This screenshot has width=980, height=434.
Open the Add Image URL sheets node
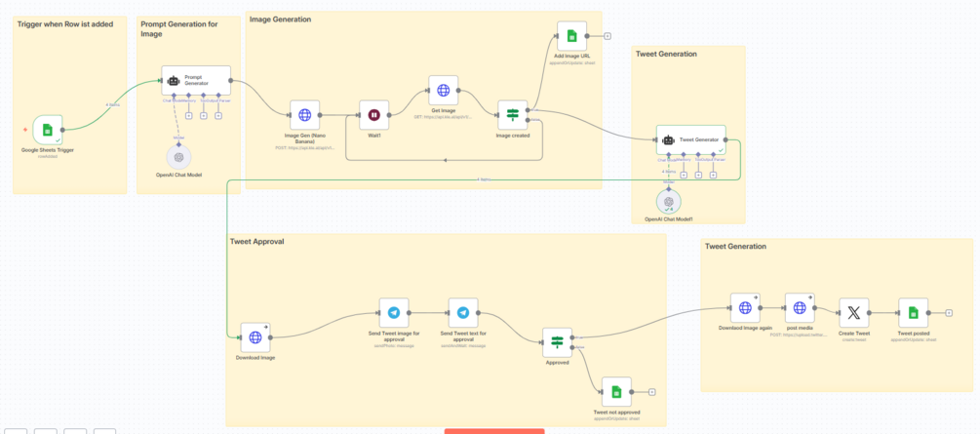[x=571, y=36]
